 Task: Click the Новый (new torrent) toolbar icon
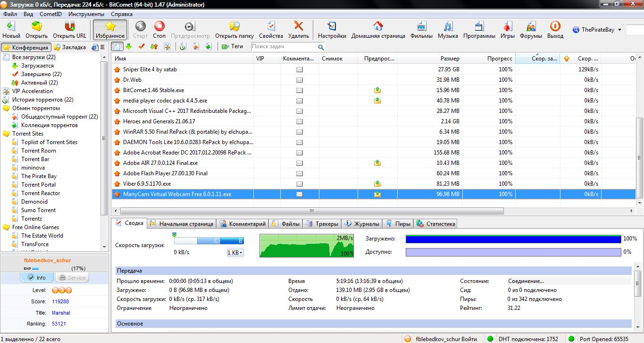[x=11, y=26]
